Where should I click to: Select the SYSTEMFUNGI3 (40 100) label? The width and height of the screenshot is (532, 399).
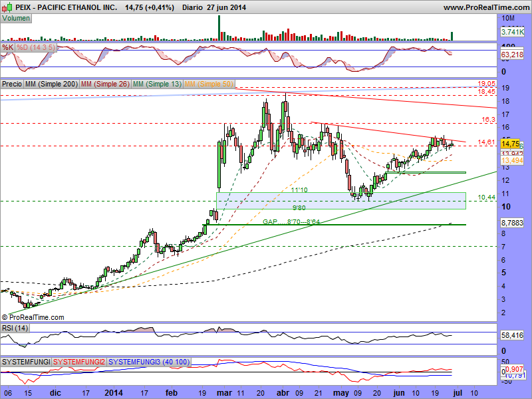pos(149,362)
